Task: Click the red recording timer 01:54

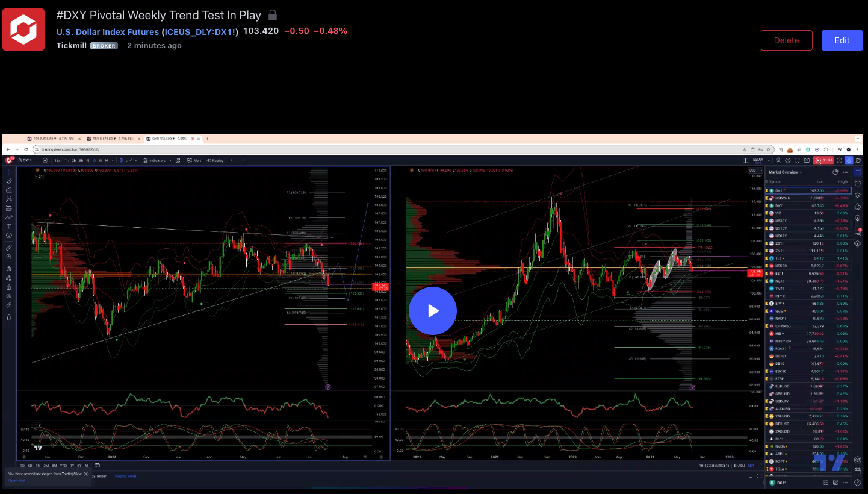Action: [823, 160]
